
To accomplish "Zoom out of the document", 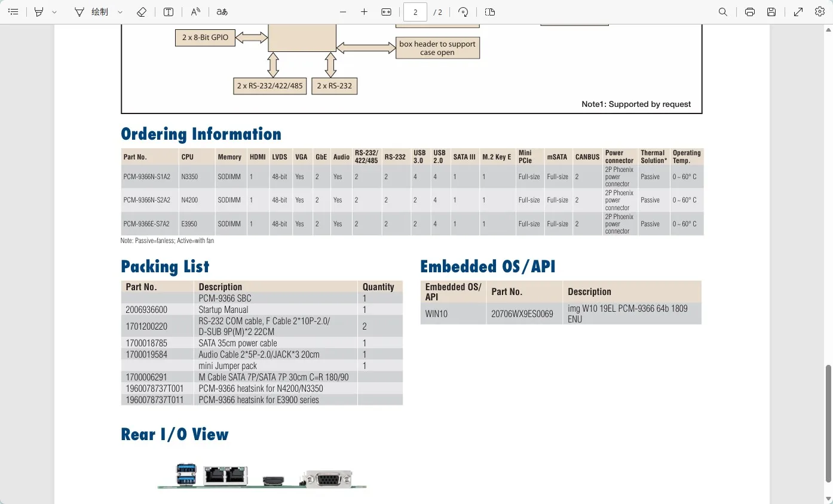I will [343, 12].
